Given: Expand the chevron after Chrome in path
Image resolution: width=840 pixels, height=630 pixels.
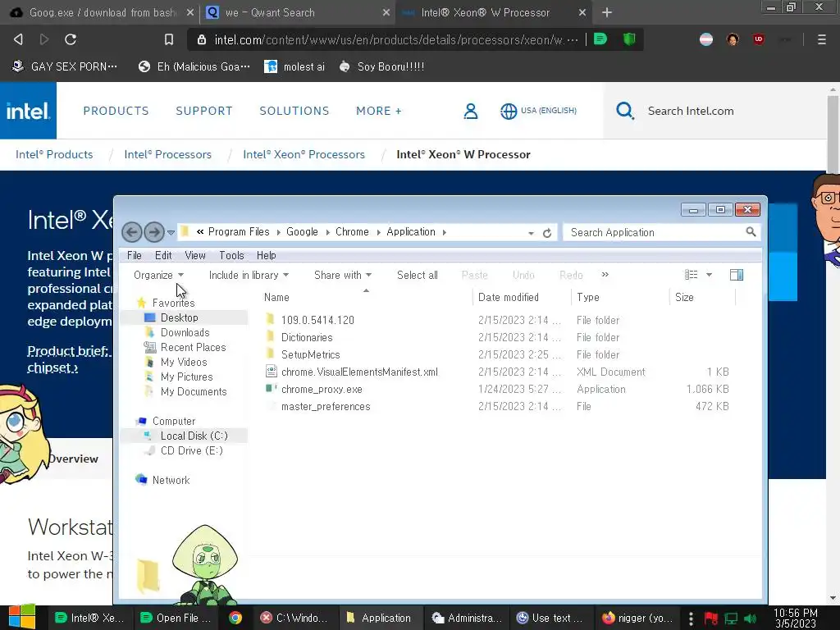Looking at the screenshot, I should pos(378,232).
